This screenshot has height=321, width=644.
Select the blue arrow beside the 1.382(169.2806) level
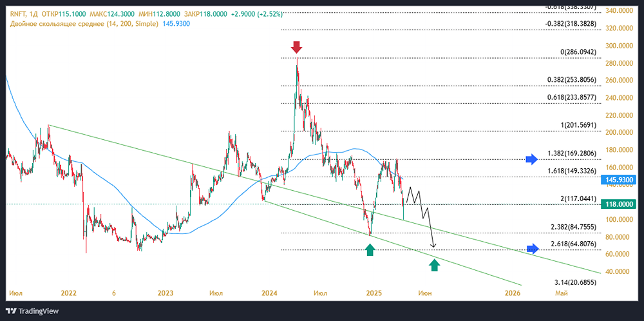click(532, 159)
